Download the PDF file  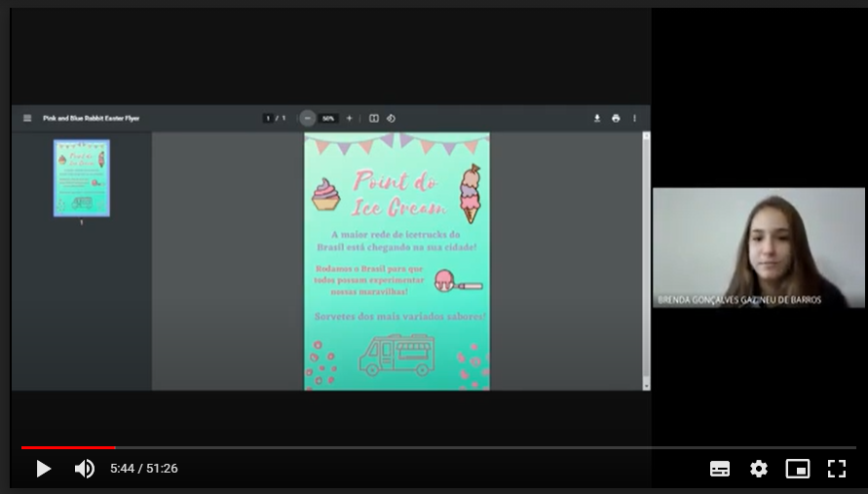coord(597,118)
